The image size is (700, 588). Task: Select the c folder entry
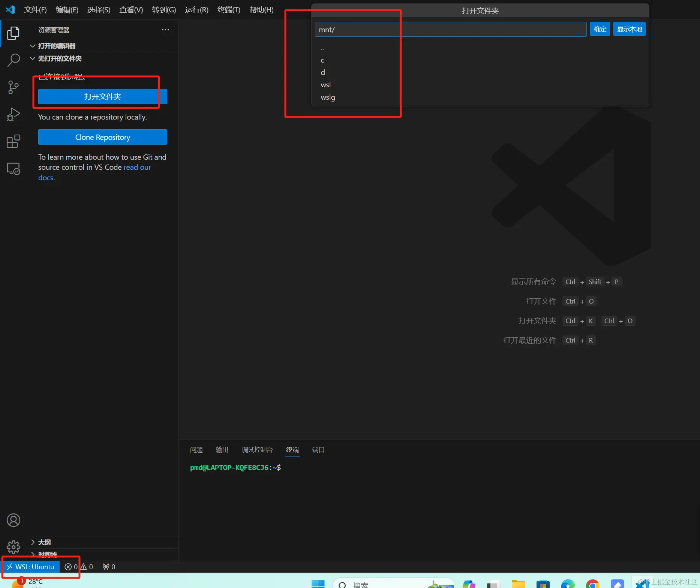(480, 60)
